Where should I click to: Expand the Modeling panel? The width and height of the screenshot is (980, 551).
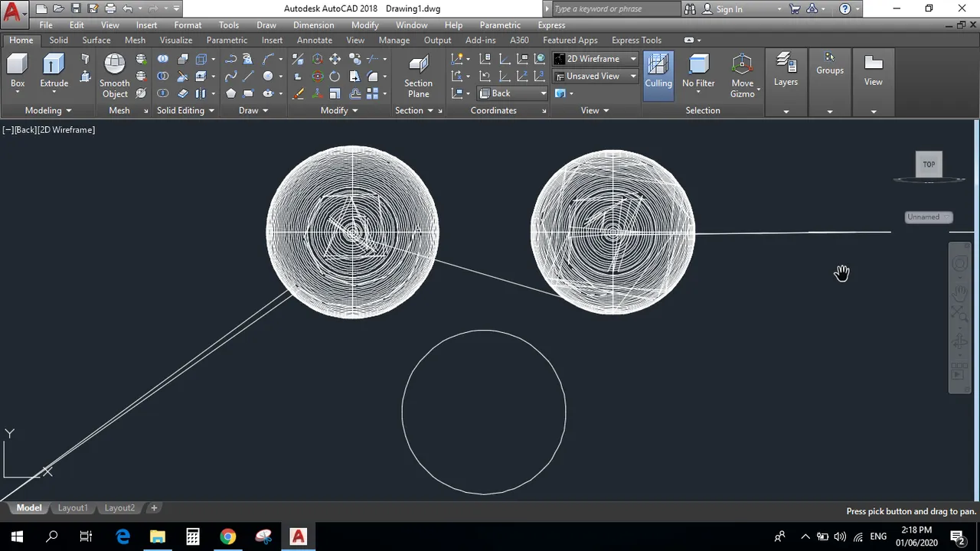pos(47,110)
